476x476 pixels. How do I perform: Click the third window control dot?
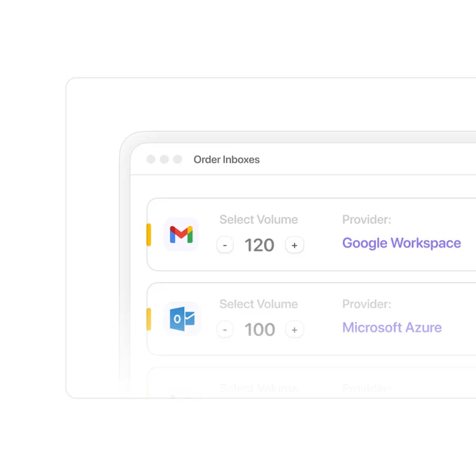tap(178, 160)
